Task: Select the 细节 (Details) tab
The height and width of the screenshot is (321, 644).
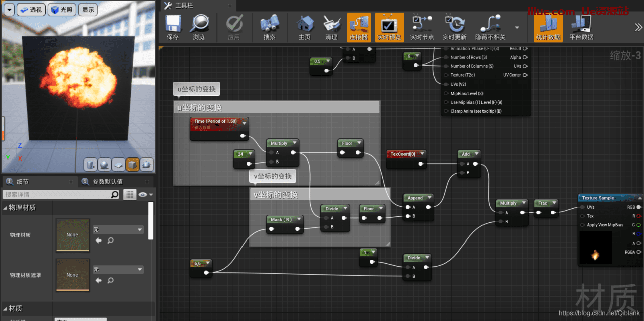Action: click(22, 182)
